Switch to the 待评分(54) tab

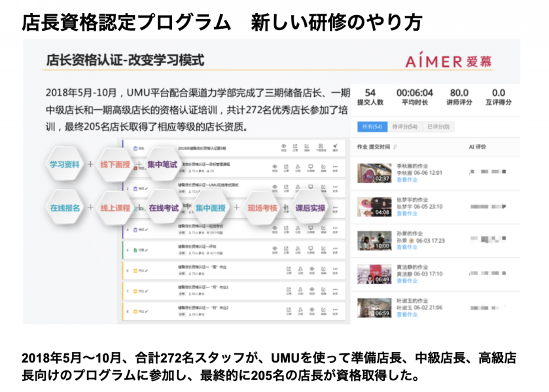click(x=405, y=126)
